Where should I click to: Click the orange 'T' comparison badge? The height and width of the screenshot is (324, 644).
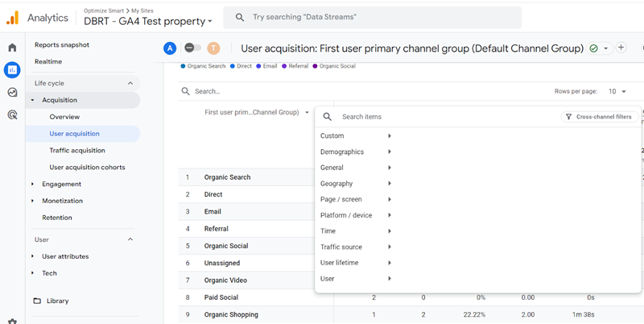point(213,48)
